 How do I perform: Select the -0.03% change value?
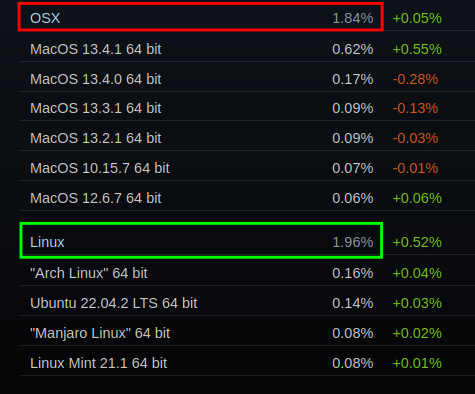(415, 138)
